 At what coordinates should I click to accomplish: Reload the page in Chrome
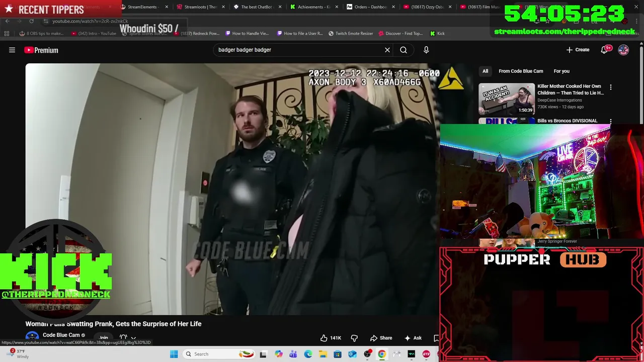[31, 21]
